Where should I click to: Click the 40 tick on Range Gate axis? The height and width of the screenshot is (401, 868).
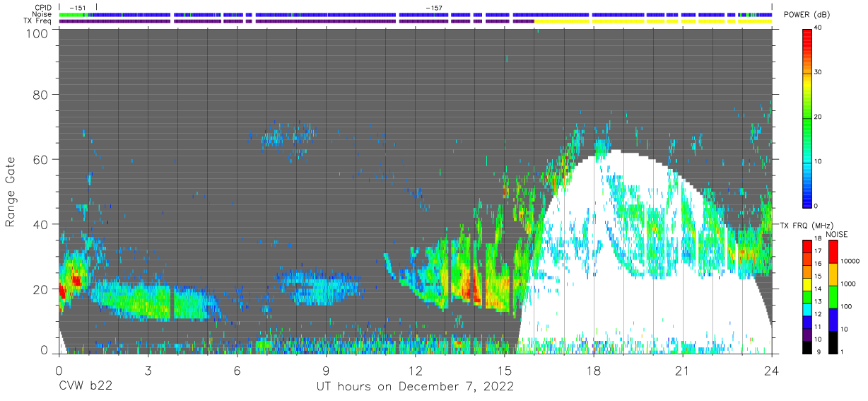[41, 224]
